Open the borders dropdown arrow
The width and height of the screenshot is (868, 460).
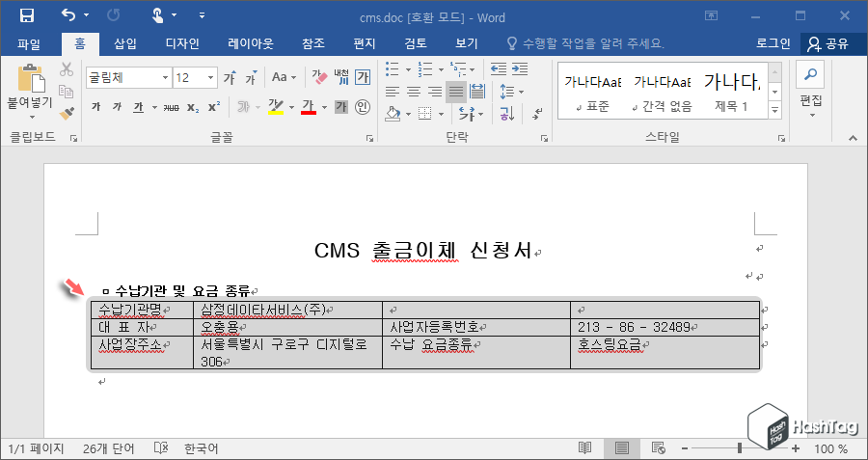click(441, 114)
